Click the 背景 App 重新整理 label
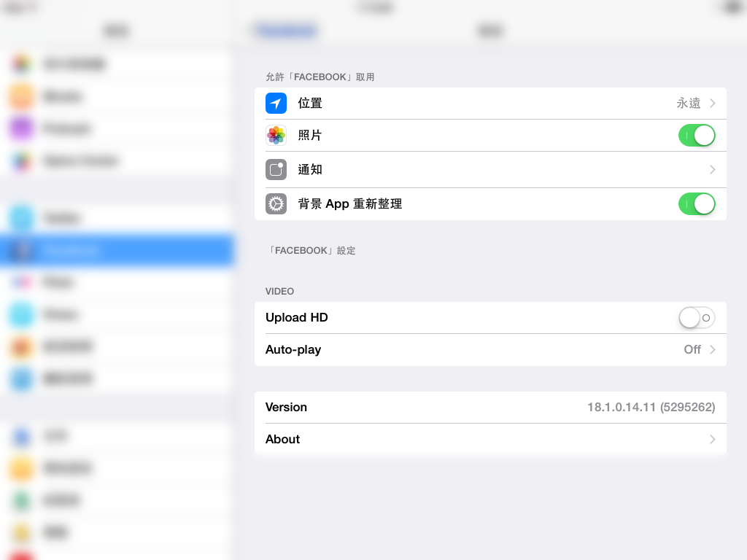The width and height of the screenshot is (747, 560). click(x=350, y=204)
